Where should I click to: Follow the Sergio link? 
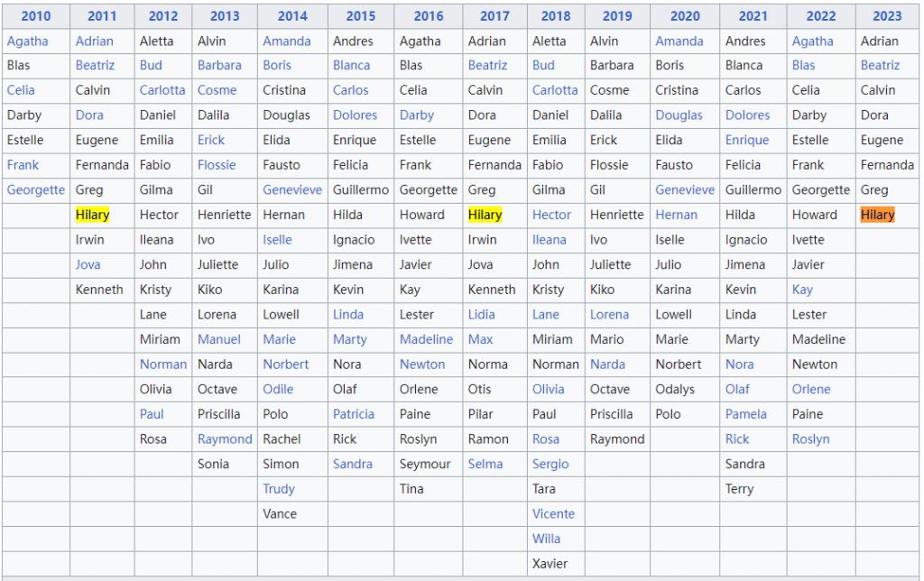coord(550,464)
